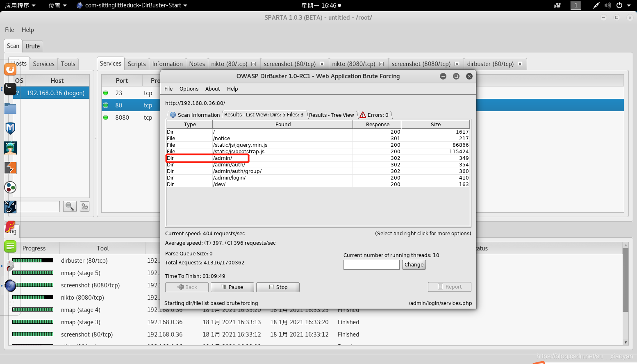Image resolution: width=637 pixels, height=364 pixels.
Task: Click dirbuster (80/tcp) progress bar
Action: (x=33, y=260)
